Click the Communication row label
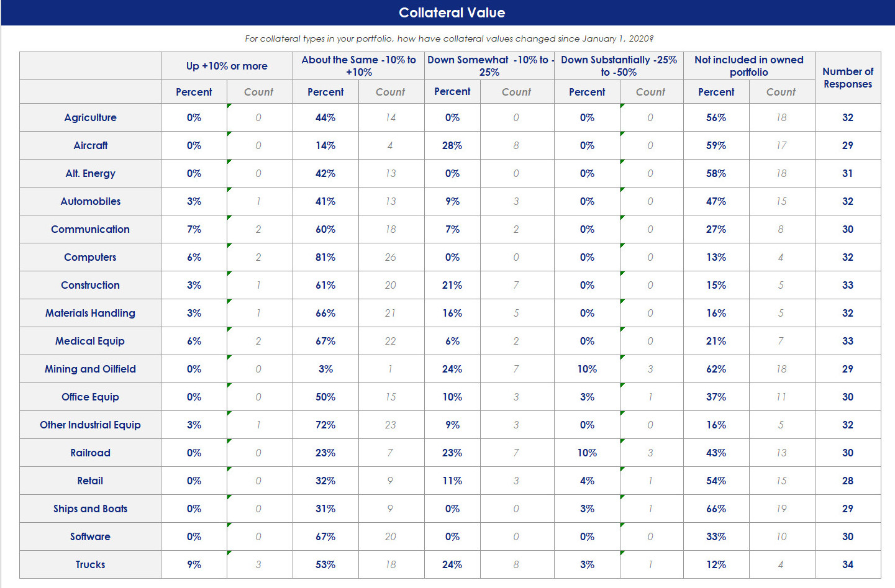This screenshot has height=588, width=895. 90,229
